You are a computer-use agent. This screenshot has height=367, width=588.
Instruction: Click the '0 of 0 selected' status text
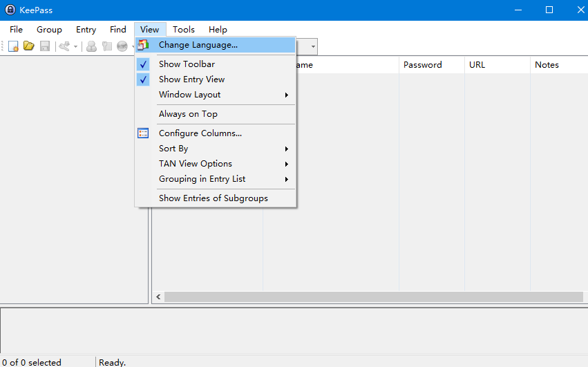[32, 362]
